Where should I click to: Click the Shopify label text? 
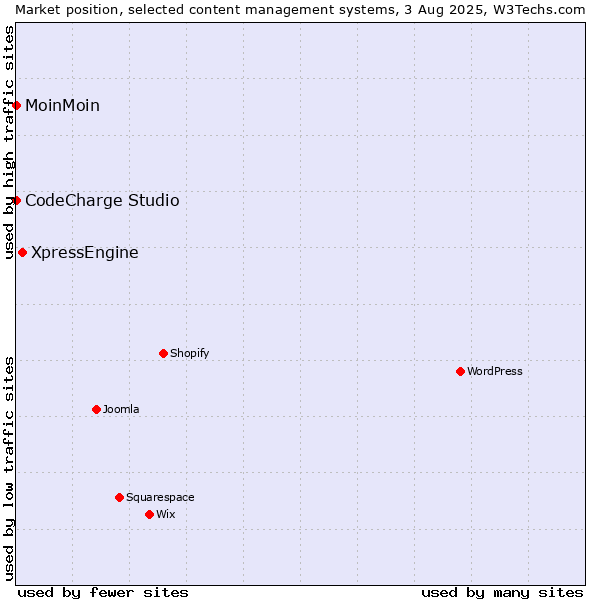[189, 353]
